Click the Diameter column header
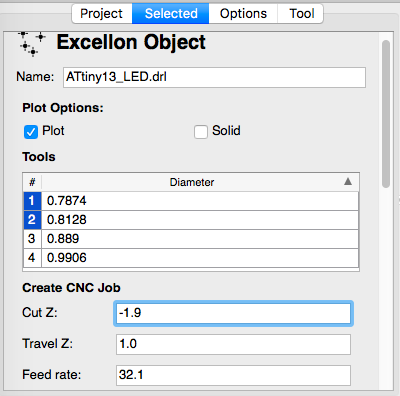Image resolution: width=400 pixels, height=396 pixels. [x=192, y=182]
